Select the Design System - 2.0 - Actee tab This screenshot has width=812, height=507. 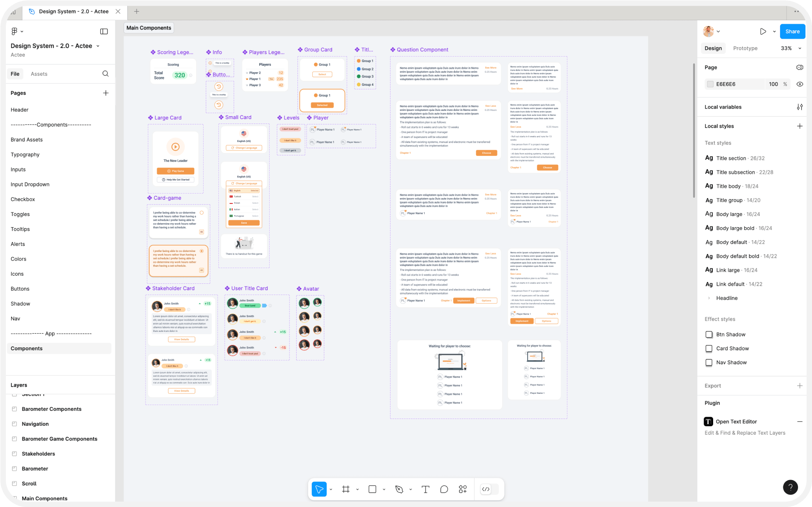pyautogui.click(x=74, y=11)
